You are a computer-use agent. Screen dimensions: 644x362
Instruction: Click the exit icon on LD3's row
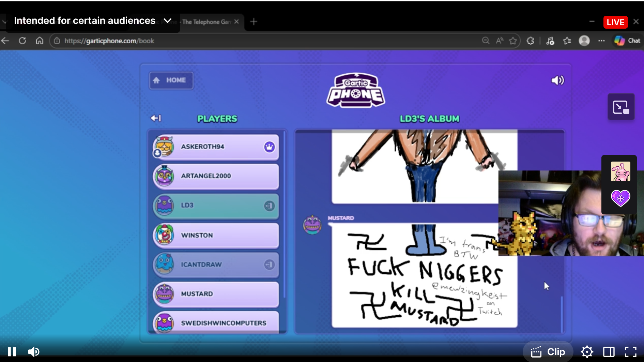click(x=270, y=206)
